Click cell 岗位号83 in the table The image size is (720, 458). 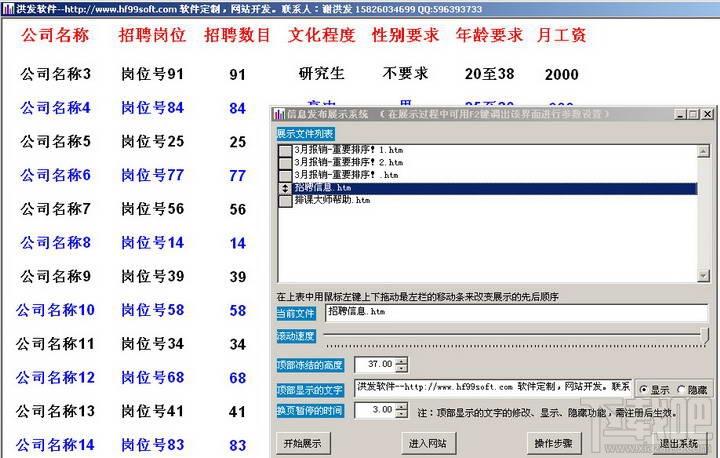click(x=152, y=445)
